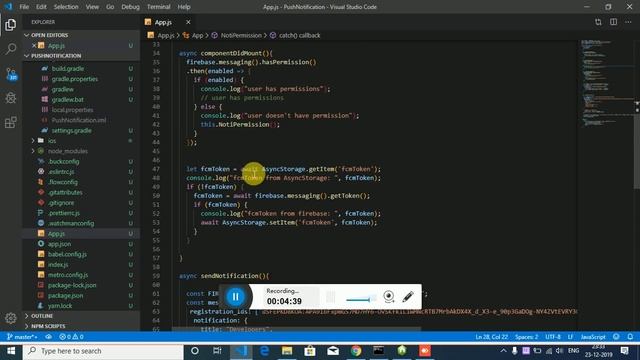
Task: Click the master branch indicator
Action: 22,337
